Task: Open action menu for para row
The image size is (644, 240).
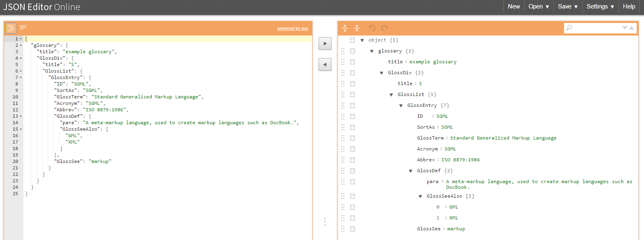Action: click(352, 182)
